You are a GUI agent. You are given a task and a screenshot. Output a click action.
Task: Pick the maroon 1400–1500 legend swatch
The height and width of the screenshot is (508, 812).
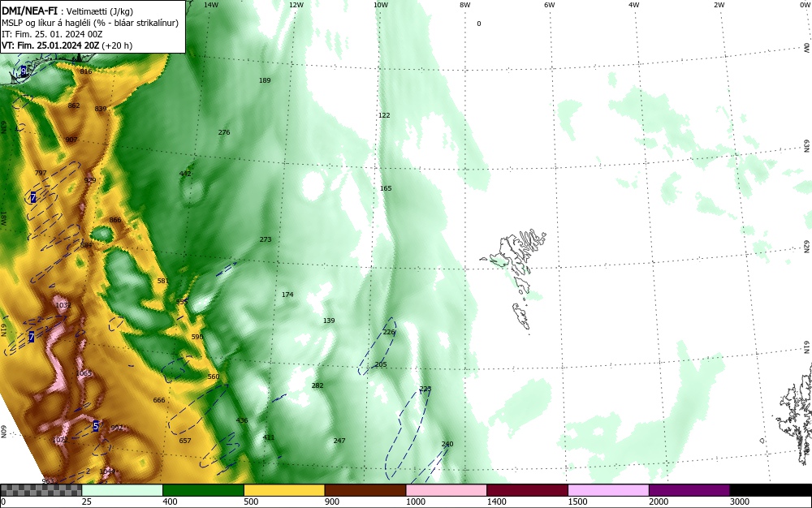pos(527,490)
